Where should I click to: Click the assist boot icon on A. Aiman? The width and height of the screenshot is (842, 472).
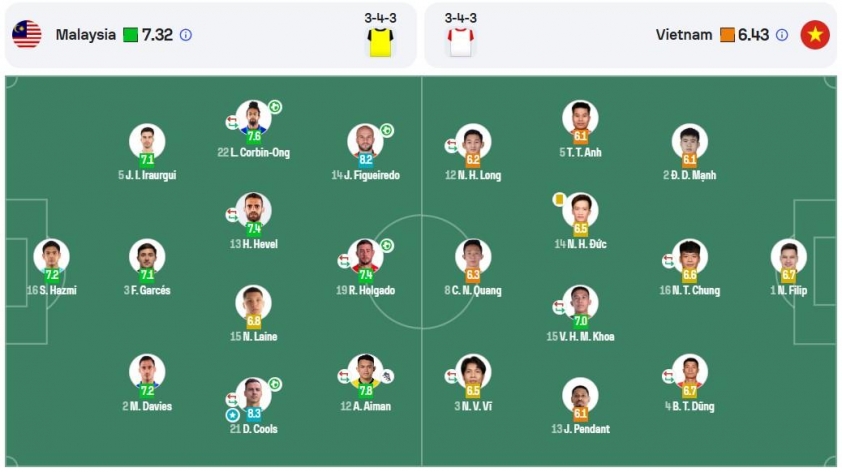point(387,376)
